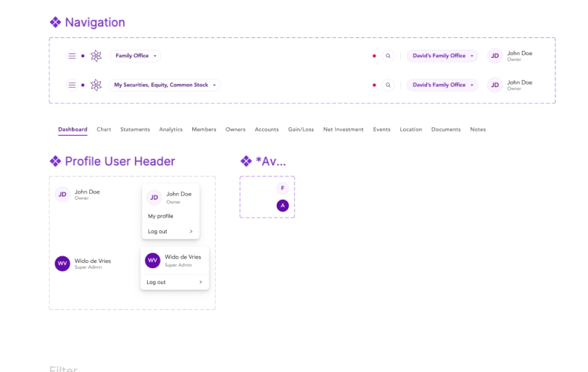Click 'Log out' in the Wido de Vries menu
The width and height of the screenshot is (588, 372).
(x=156, y=282)
